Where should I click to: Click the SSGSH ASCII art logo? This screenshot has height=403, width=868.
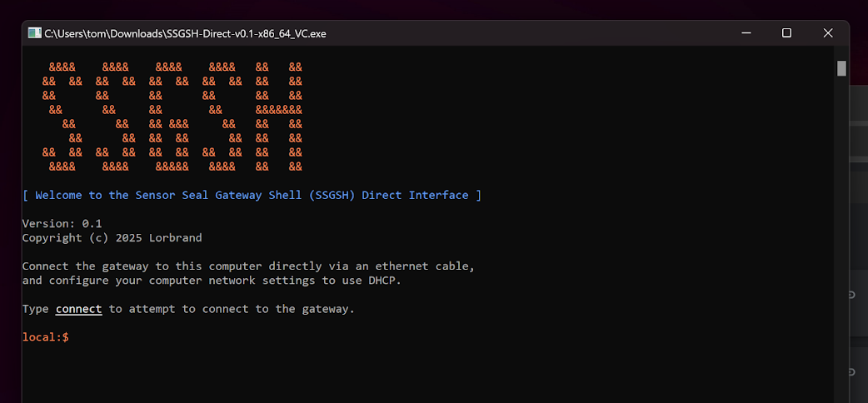(172, 117)
